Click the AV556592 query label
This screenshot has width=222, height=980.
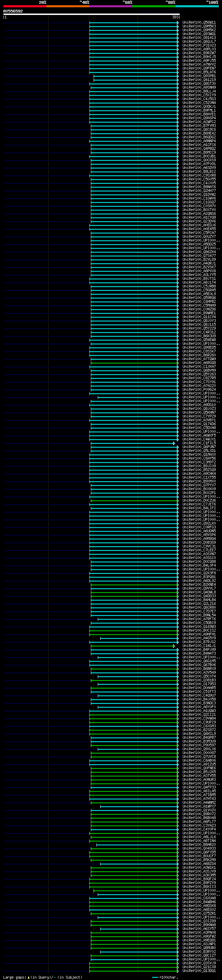[13, 11]
